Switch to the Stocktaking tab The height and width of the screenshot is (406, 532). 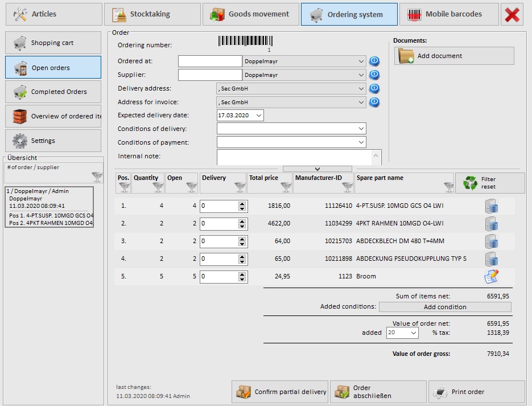(152, 14)
